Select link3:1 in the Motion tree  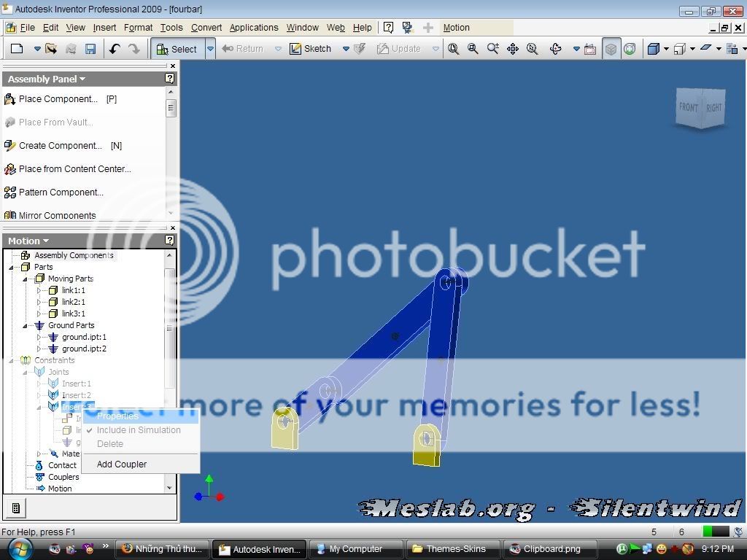click(74, 314)
